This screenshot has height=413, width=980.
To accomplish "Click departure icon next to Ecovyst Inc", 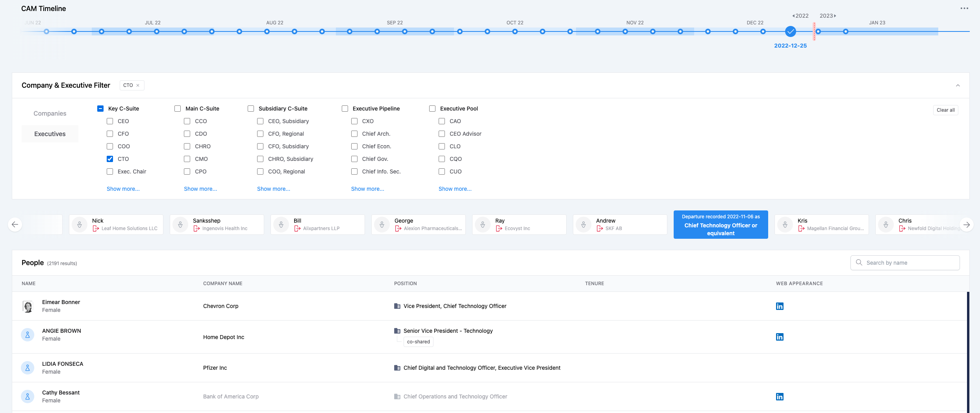I will 499,229.
